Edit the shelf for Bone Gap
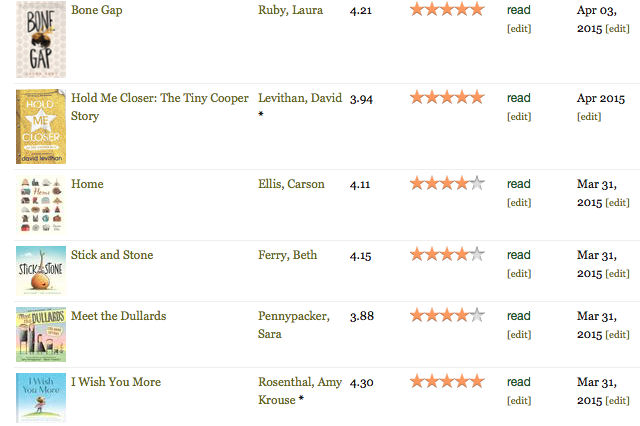The height and width of the screenshot is (426, 640). click(519, 29)
